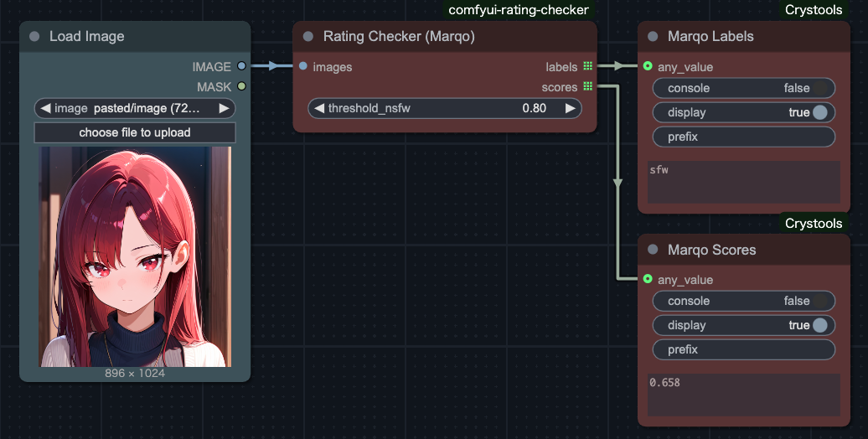Viewport: 868px width, 439px height.
Task: Click the threshold_nsfw value 0.80
Action: coord(535,109)
